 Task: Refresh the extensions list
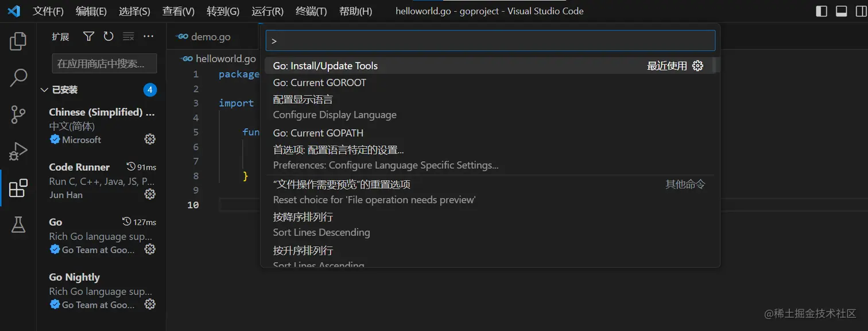108,37
